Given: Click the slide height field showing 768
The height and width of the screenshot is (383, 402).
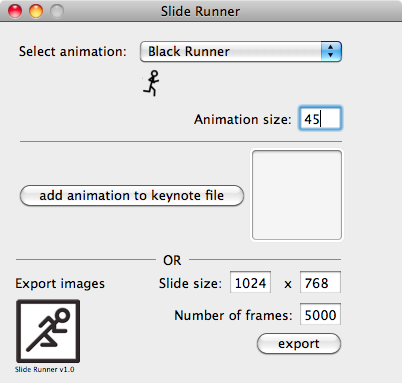Looking at the screenshot, I should click(x=320, y=282).
